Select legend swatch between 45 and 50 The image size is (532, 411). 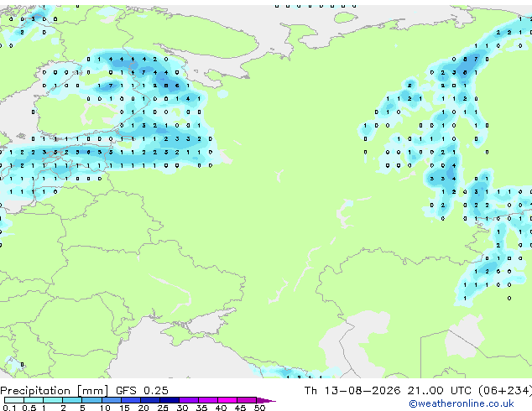(x=247, y=400)
